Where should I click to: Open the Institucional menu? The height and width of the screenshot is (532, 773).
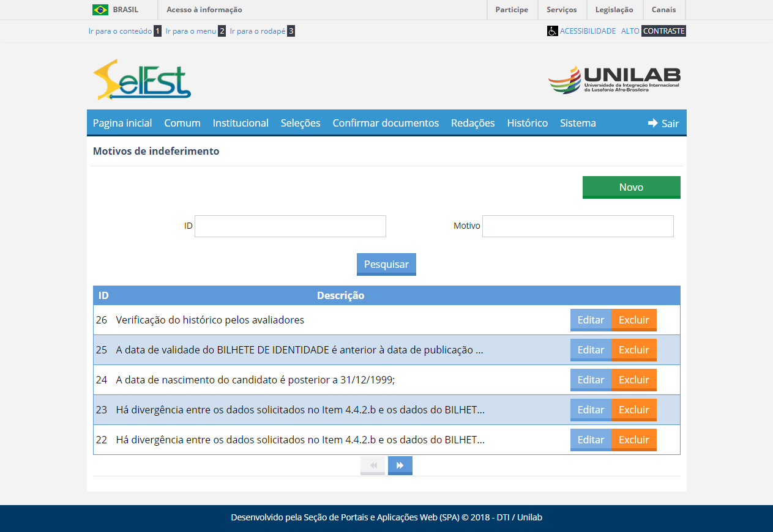[241, 123]
